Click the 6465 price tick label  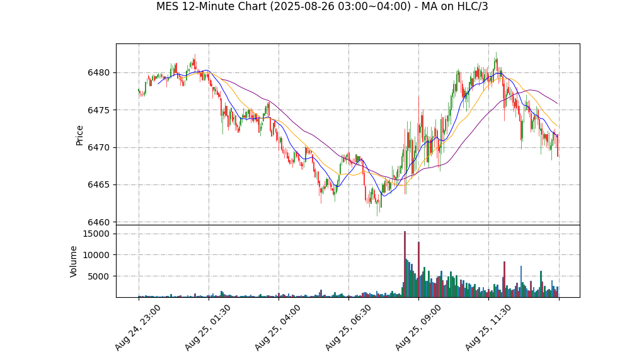98,185
